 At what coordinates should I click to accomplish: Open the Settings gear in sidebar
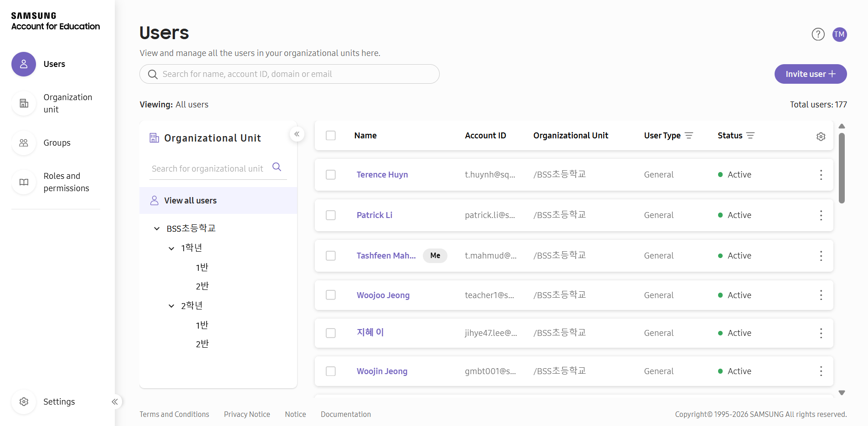coord(24,402)
